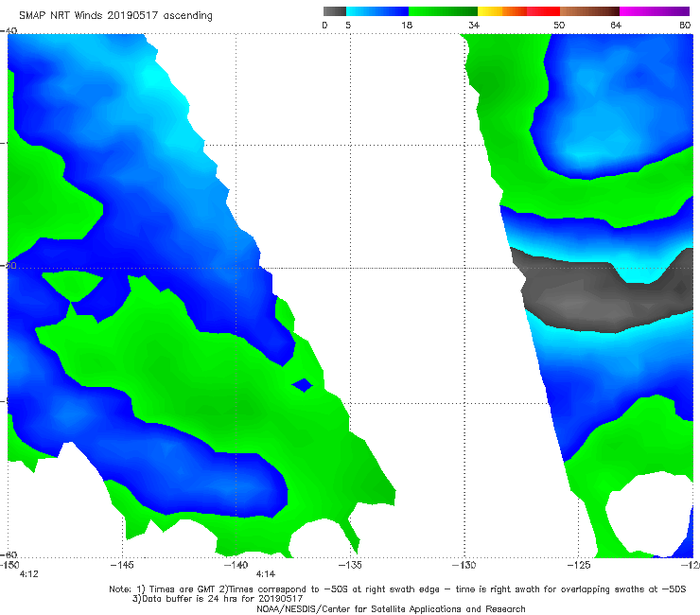This screenshot has height=615, width=700.
Task: Click the color bar label '50'
Action: point(559,26)
